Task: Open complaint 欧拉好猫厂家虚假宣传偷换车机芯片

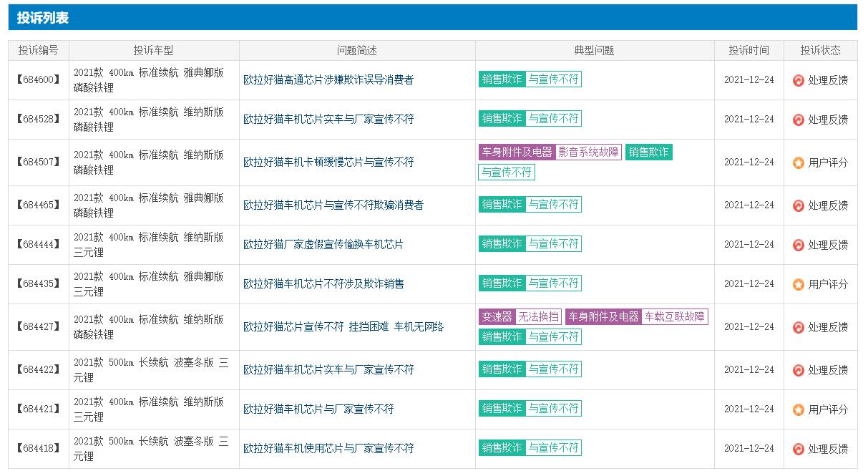Action: point(323,245)
